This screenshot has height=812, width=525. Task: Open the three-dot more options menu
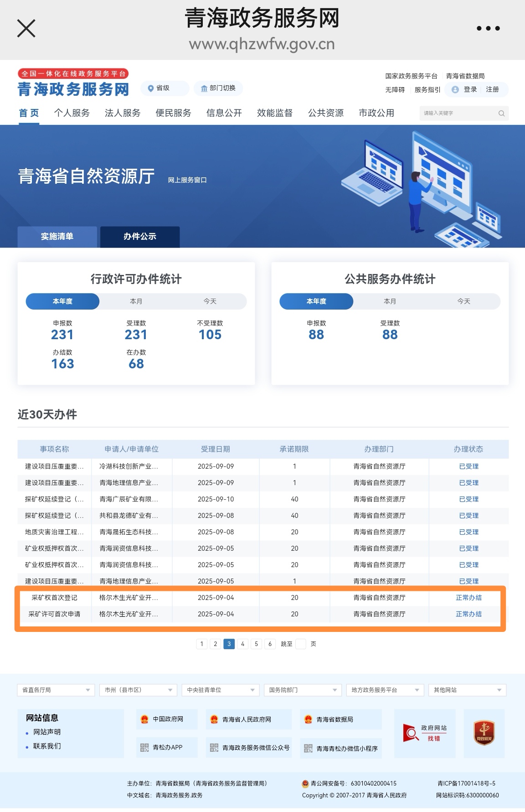(x=488, y=28)
